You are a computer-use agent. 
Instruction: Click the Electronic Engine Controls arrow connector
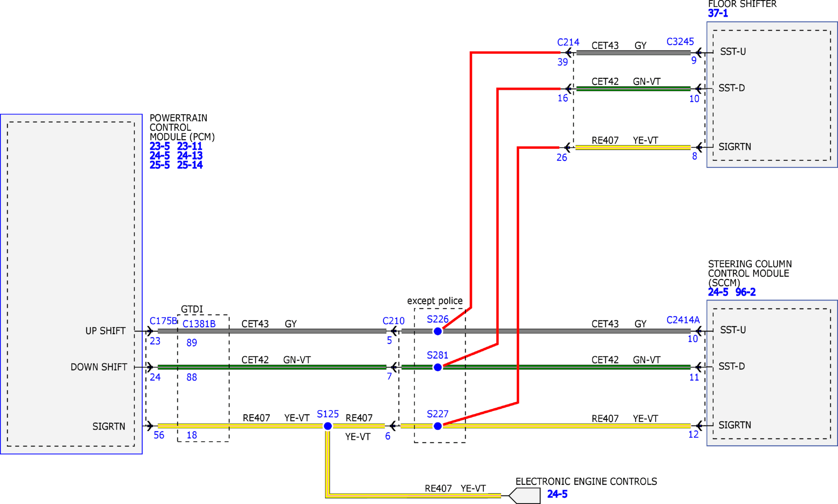pyautogui.click(x=524, y=496)
